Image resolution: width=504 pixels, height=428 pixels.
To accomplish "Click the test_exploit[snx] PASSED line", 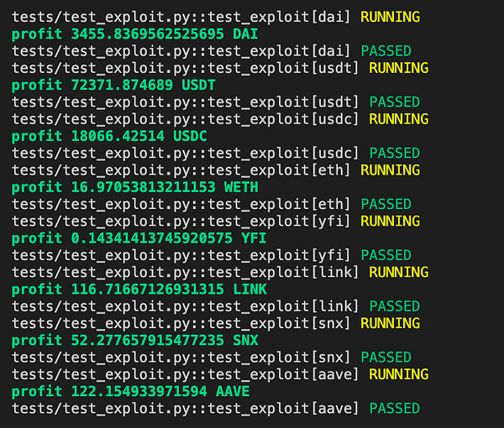I will (x=212, y=358).
